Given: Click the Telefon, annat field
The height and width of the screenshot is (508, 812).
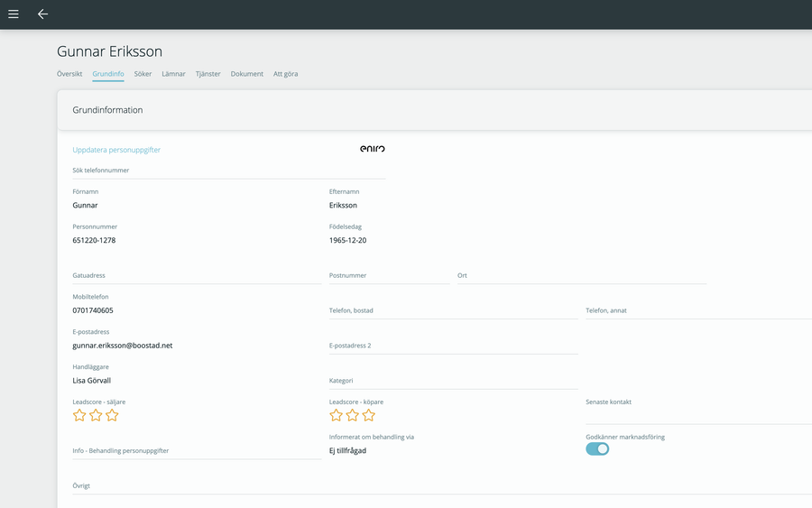Looking at the screenshot, I should [698, 310].
